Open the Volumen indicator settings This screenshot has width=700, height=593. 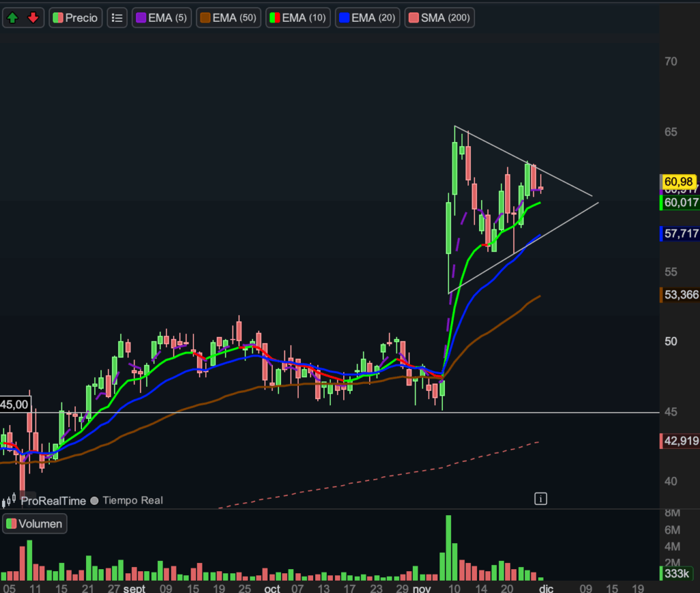(36, 524)
